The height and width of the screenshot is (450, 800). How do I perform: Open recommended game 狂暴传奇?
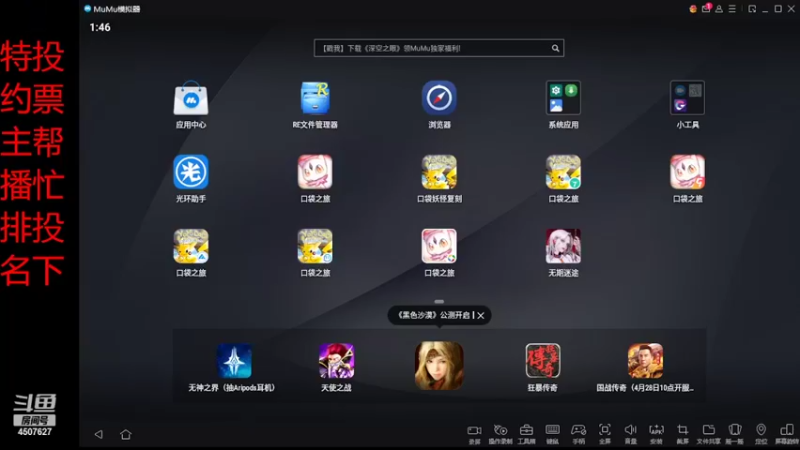coord(543,361)
